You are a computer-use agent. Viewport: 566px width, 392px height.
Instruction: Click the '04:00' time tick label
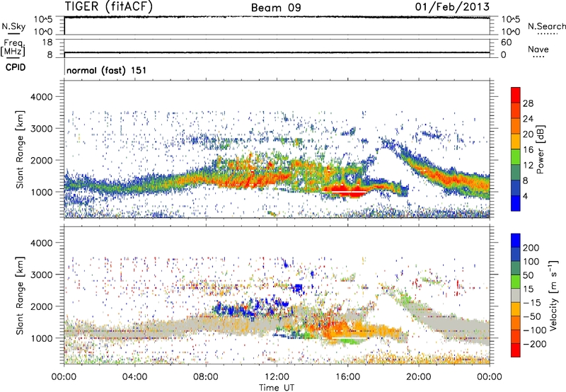click(134, 377)
